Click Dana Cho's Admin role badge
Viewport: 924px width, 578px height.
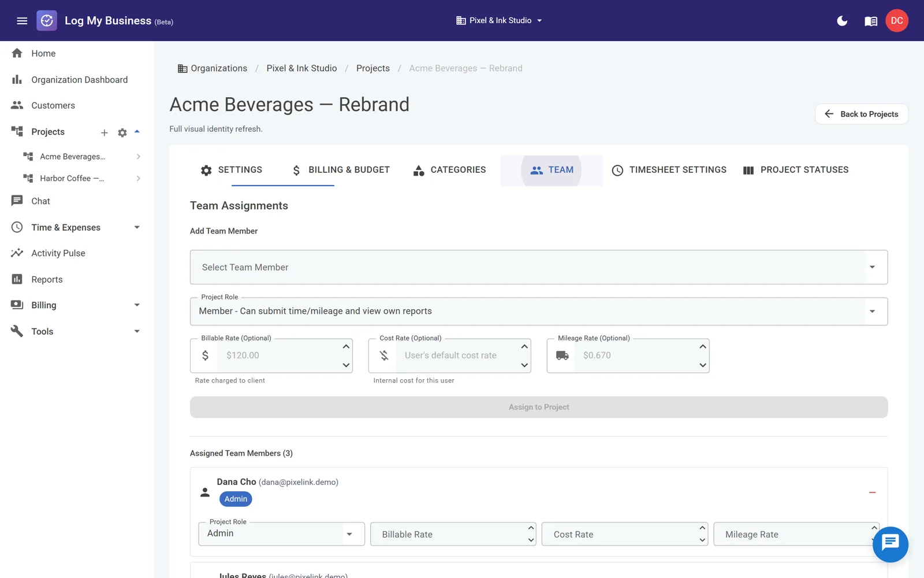[236, 499]
